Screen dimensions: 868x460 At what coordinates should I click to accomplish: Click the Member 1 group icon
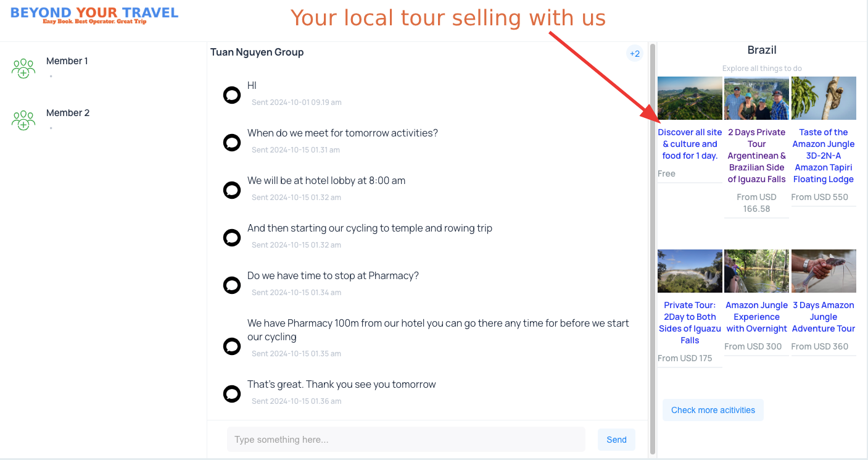coord(23,68)
